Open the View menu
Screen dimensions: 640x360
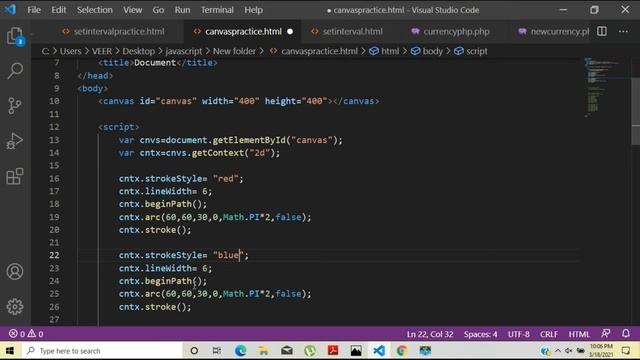(x=133, y=10)
